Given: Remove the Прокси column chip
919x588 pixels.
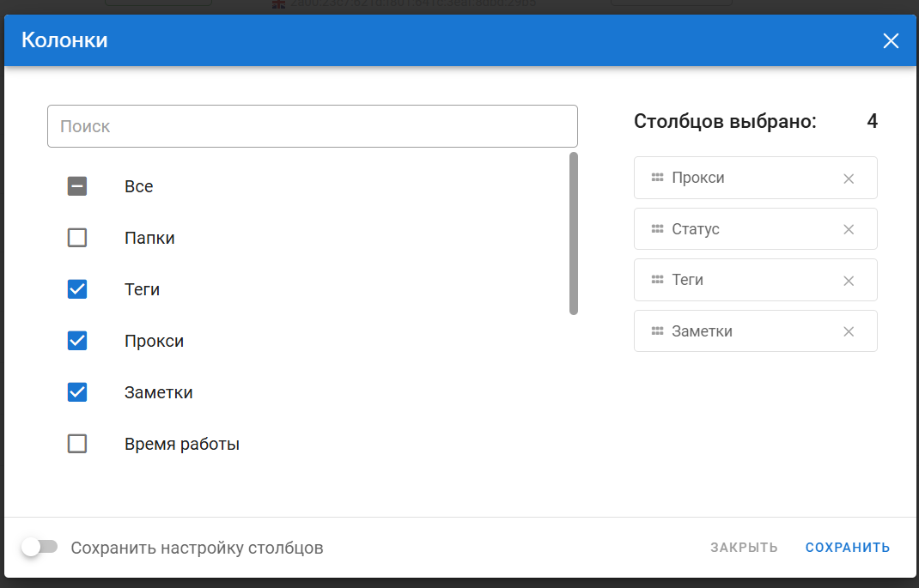Looking at the screenshot, I should (848, 179).
